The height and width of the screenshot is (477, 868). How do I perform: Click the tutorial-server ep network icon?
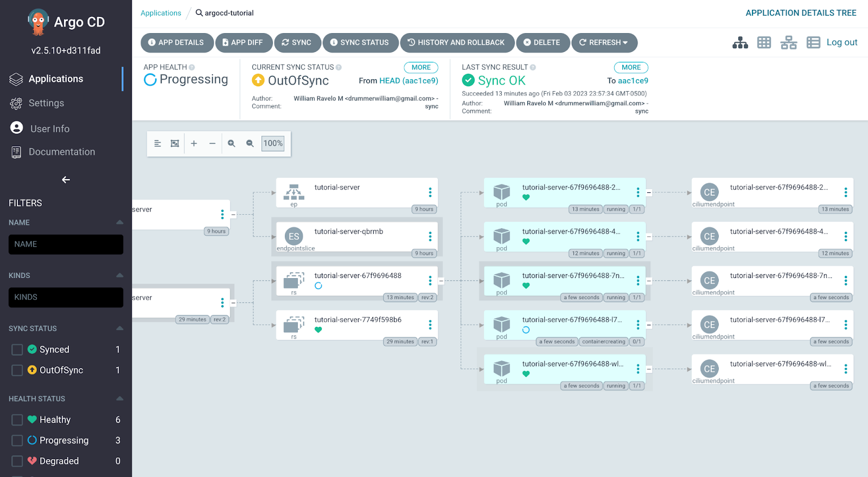point(293,192)
